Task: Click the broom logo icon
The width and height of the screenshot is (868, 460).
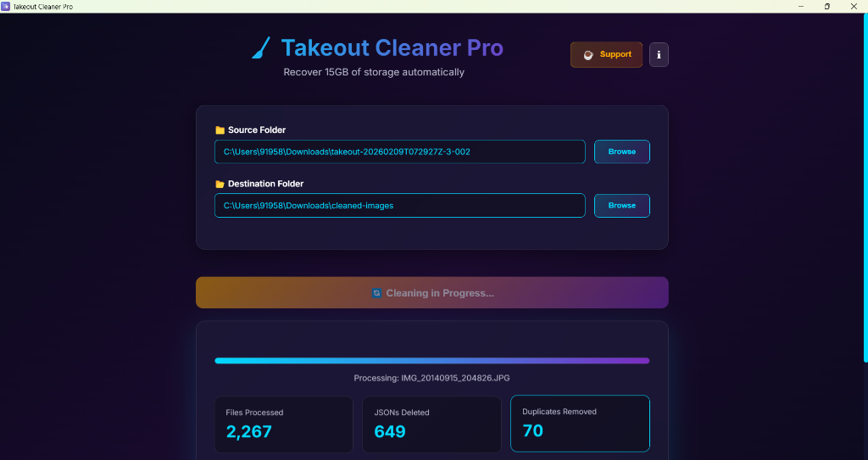Action: tap(261, 48)
